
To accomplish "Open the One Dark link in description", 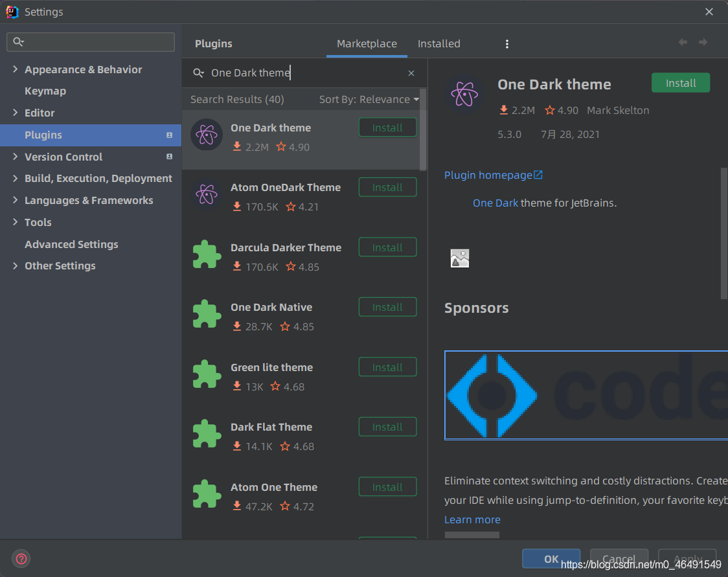I will tap(495, 203).
